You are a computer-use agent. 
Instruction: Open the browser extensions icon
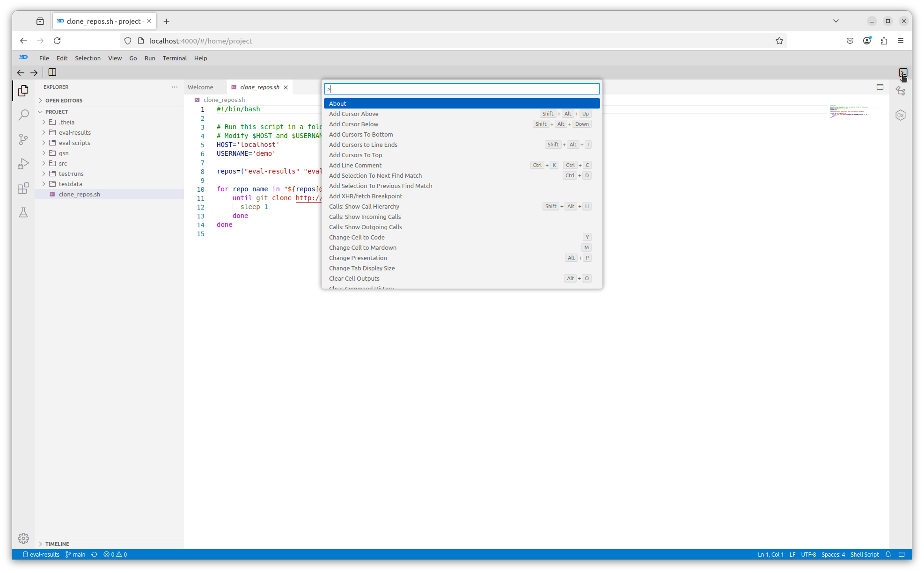884,41
